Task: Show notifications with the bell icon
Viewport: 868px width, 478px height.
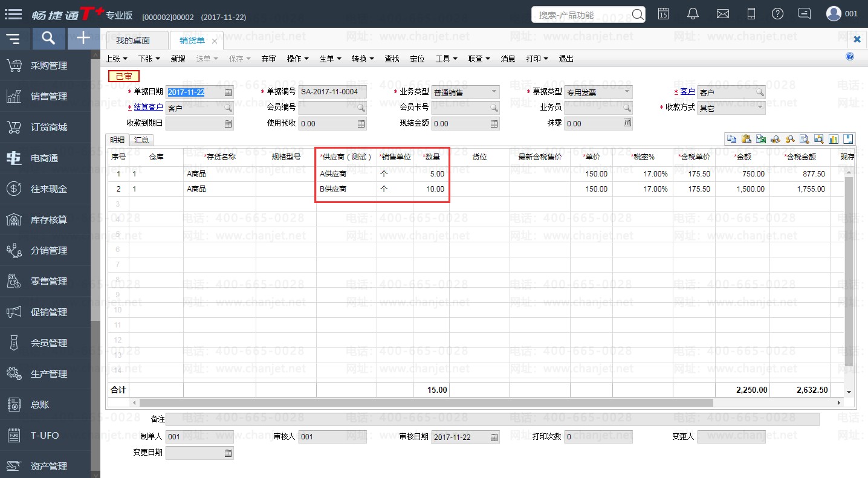Action: point(693,14)
